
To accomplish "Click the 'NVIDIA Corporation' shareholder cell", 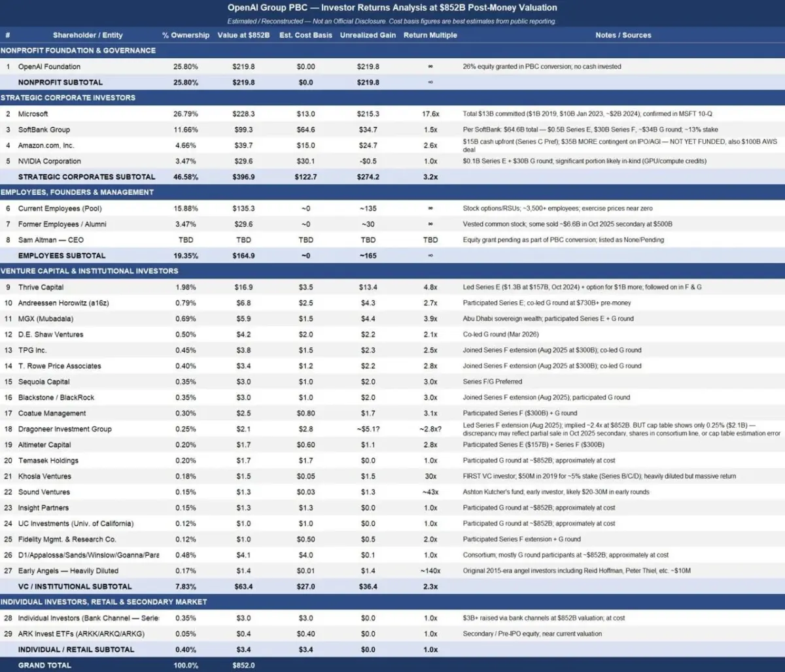I will click(50, 161).
